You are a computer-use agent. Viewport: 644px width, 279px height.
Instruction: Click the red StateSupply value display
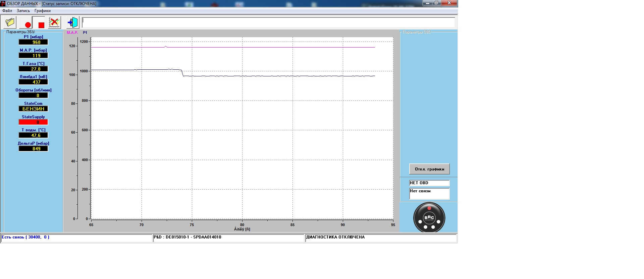pos(33,122)
